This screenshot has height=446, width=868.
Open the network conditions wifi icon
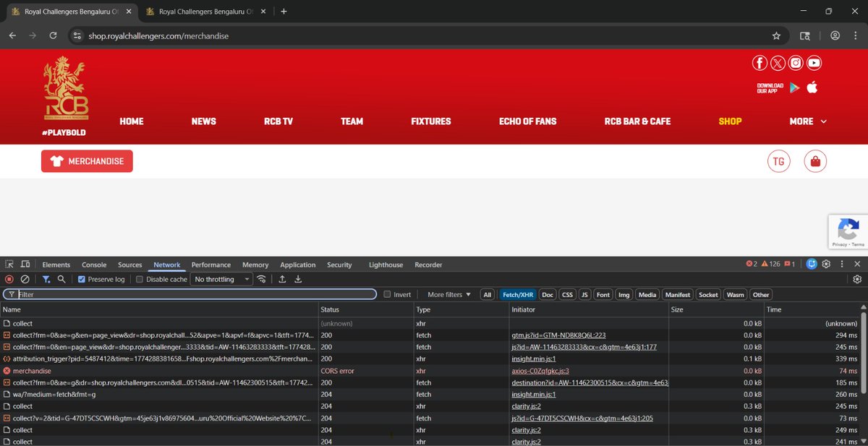[x=261, y=279]
